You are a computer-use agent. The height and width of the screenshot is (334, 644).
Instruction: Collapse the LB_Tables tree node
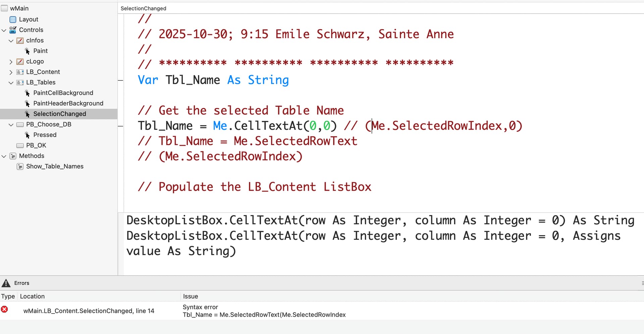tap(11, 82)
